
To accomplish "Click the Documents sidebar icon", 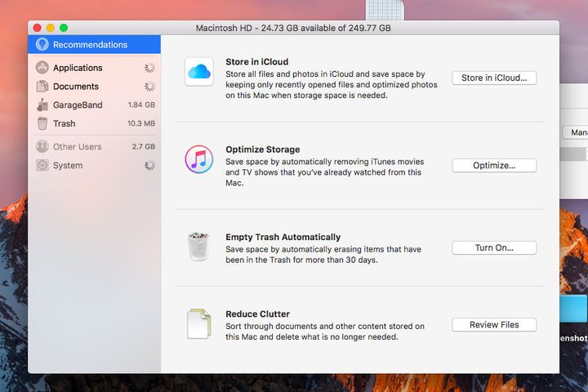I will 42,87.
